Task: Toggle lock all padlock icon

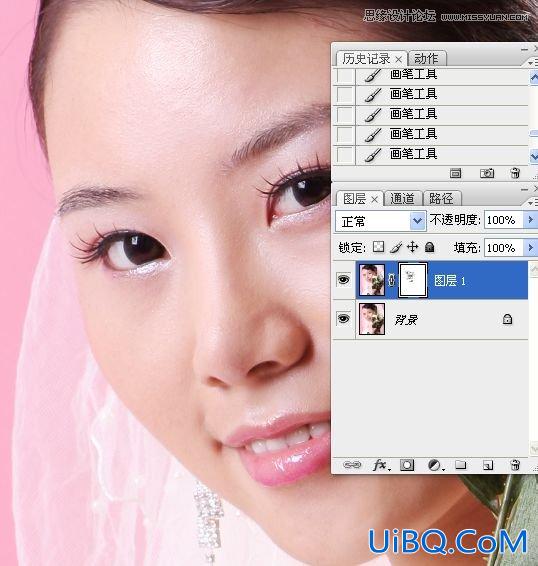Action: pos(429,247)
